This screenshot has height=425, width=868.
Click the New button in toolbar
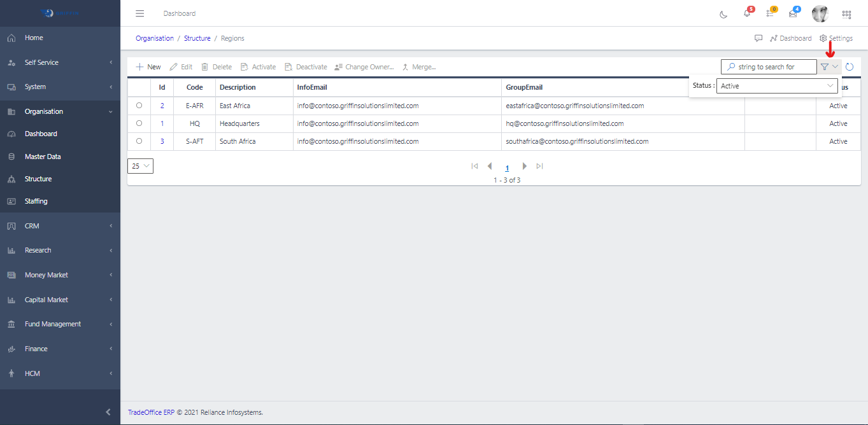click(x=148, y=67)
